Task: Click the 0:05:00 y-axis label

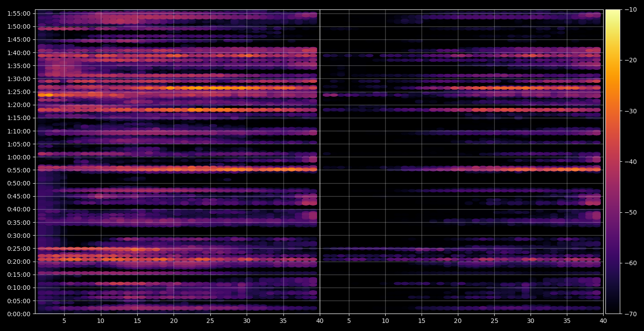Action: coord(19,300)
